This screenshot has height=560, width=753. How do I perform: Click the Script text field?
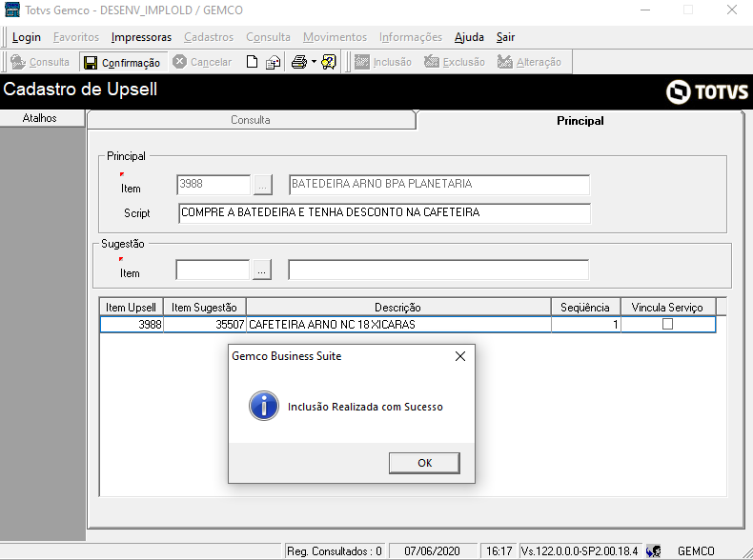pos(385,213)
